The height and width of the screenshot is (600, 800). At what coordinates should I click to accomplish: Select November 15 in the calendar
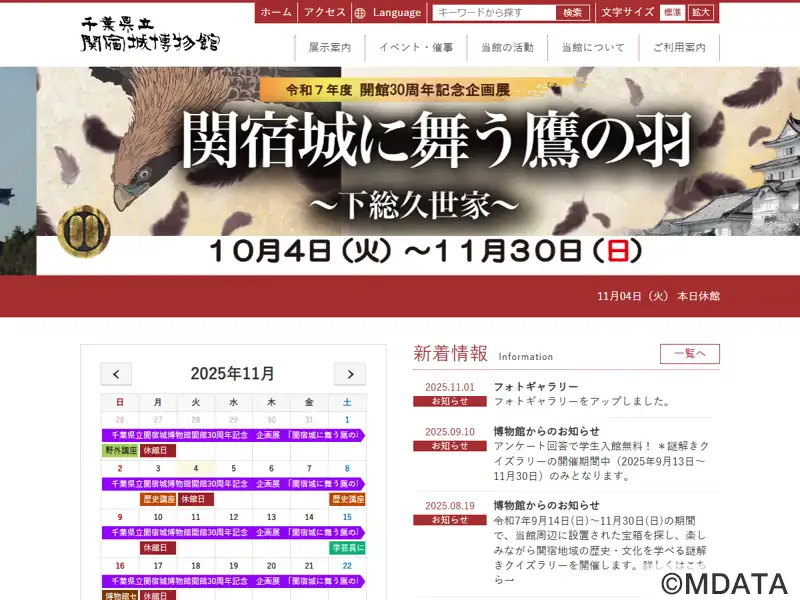pos(347,517)
